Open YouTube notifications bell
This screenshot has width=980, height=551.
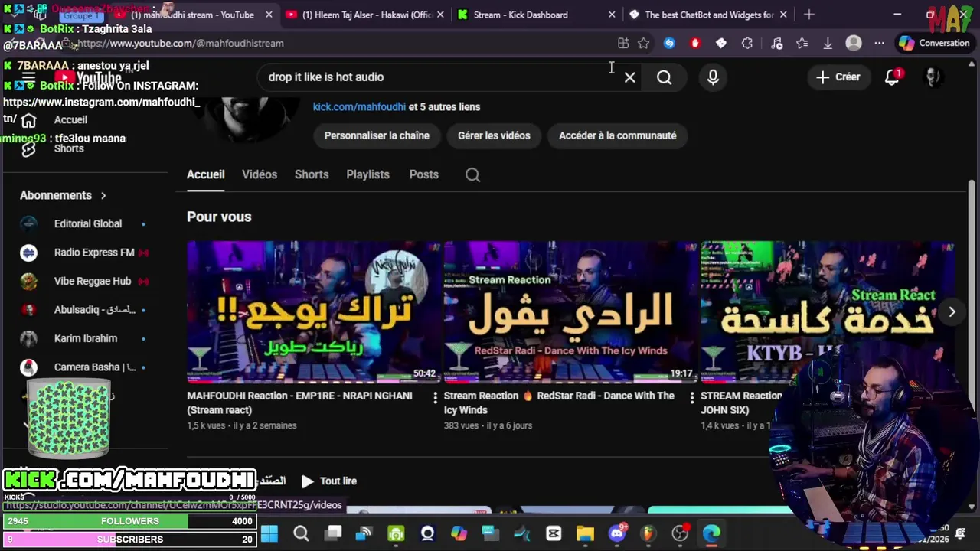click(x=893, y=77)
